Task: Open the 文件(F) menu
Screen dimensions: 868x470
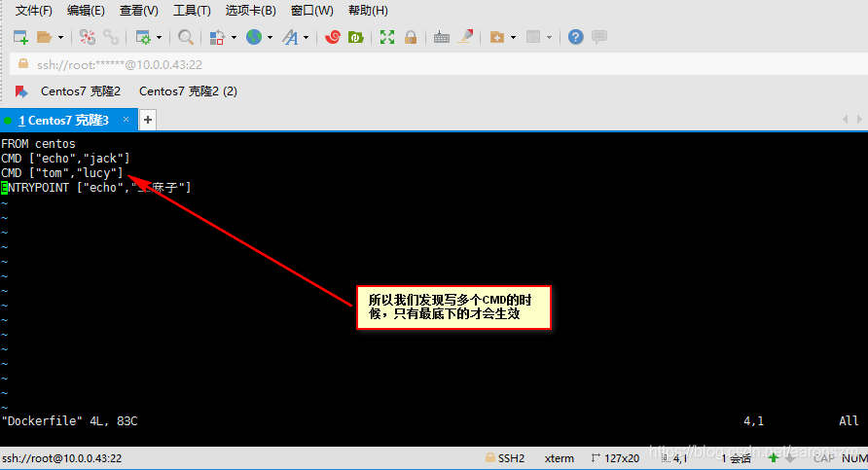Action: click(x=34, y=11)
